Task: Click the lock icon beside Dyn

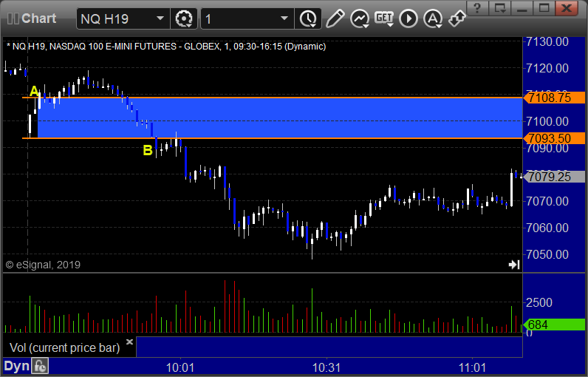Action: tap(40, 366)
